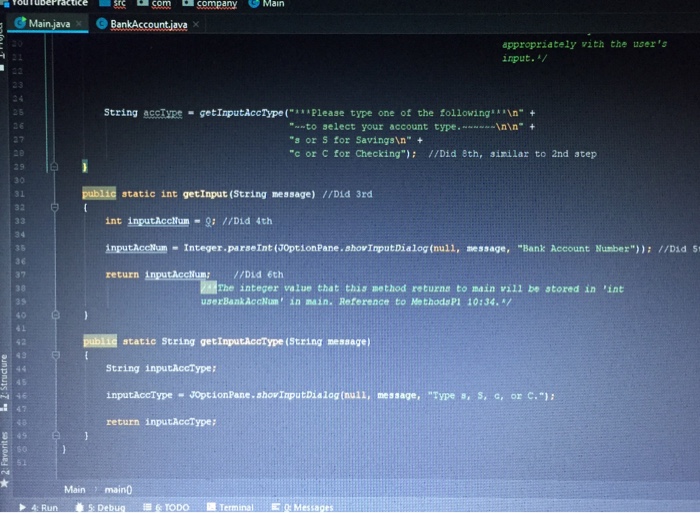Switch to the Main.java editor tab
Screen dimensions: 700x513
tap(49, 24)
